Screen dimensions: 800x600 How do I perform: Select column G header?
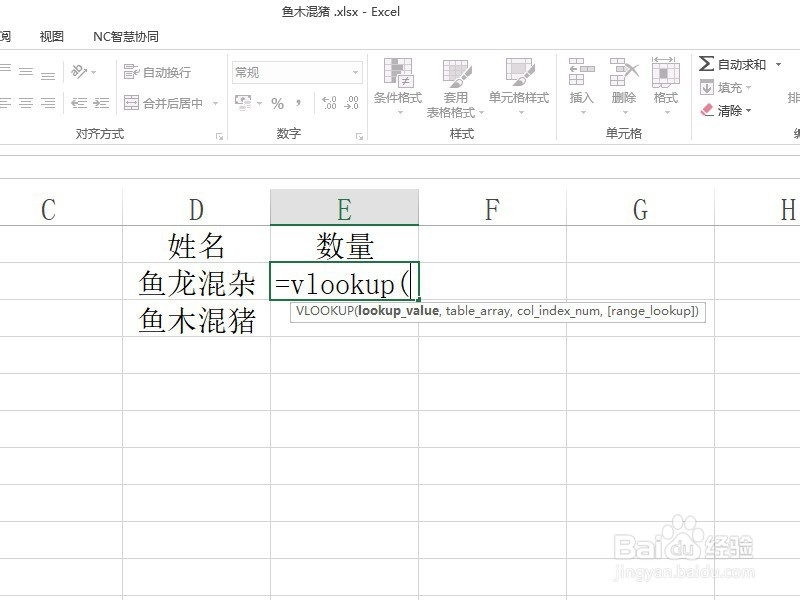[640, 209]
